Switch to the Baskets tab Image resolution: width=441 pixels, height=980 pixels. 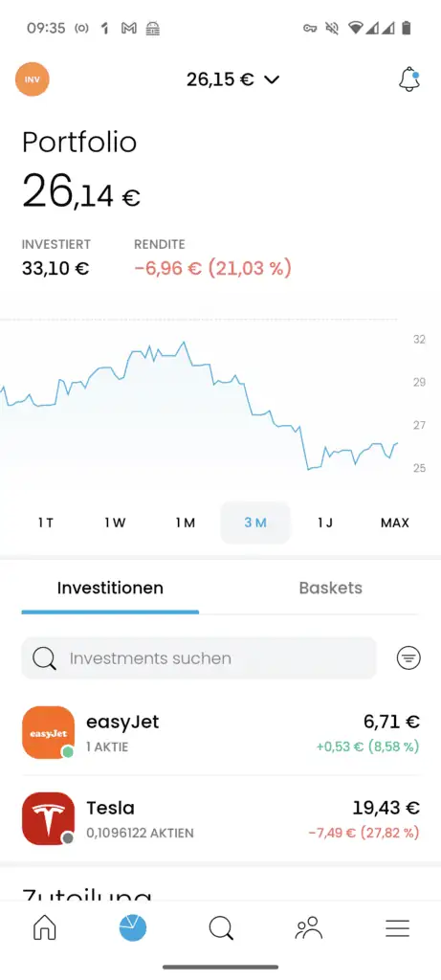330,589
